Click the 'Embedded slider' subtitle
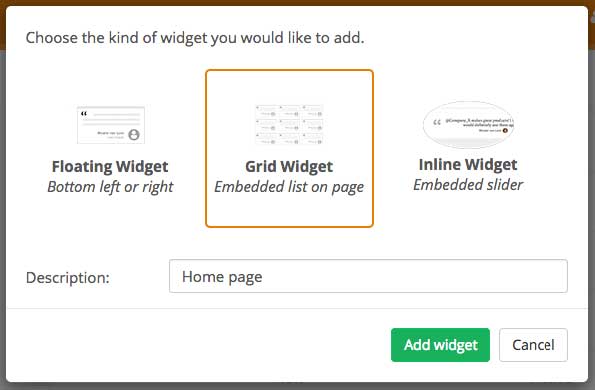Viewport: 595px width, 390px height. pos(468,185)
